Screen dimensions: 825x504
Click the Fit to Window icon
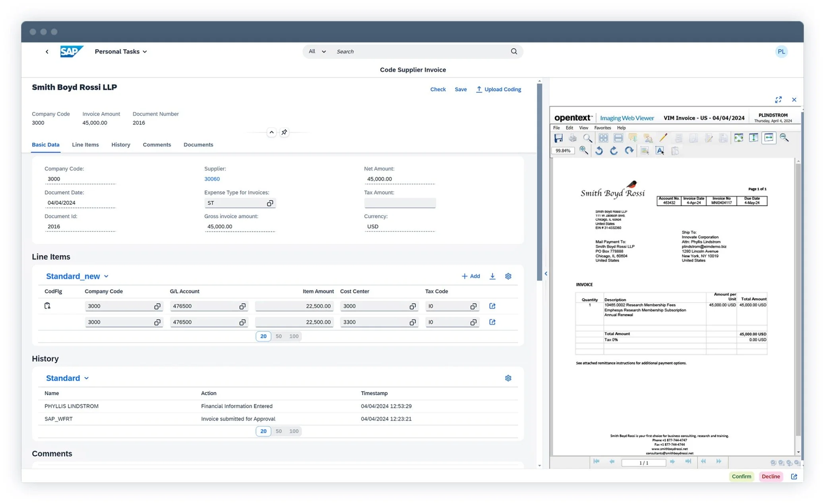tap(738, 138)
